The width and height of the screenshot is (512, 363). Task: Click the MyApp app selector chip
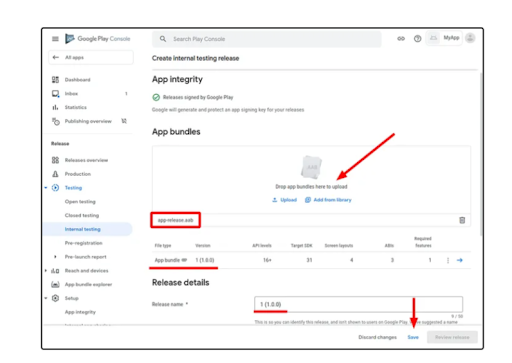pos(444,38)
